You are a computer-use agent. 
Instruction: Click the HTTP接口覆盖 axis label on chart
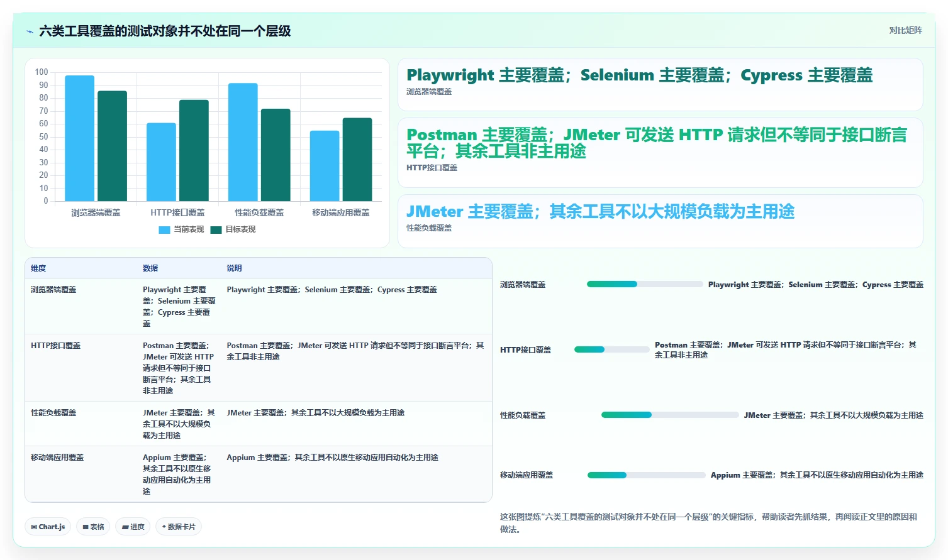177,213
